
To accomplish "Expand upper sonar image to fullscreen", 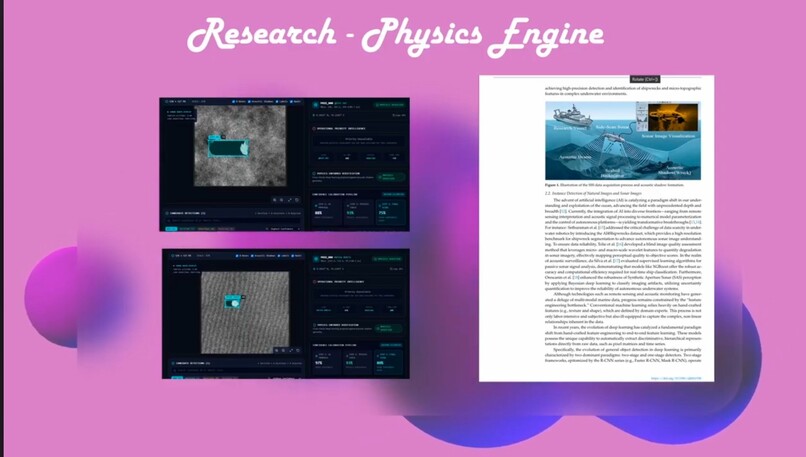I will [x=290, y=200].
